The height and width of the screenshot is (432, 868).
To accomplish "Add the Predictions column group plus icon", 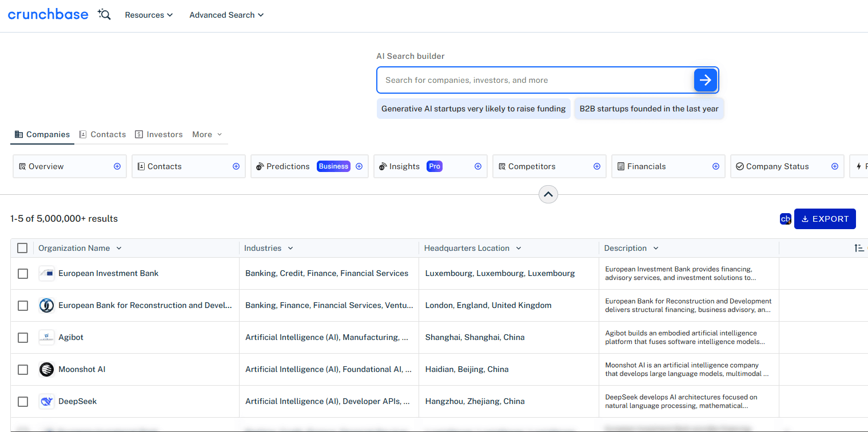I will pyautogui.click(x=359, y=166).
